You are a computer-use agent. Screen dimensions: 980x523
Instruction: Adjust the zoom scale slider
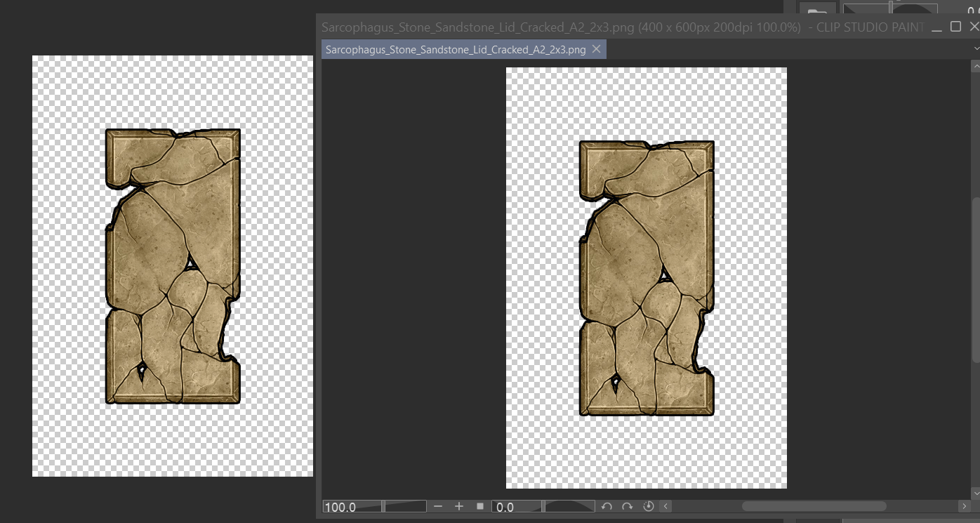point(405,506)
